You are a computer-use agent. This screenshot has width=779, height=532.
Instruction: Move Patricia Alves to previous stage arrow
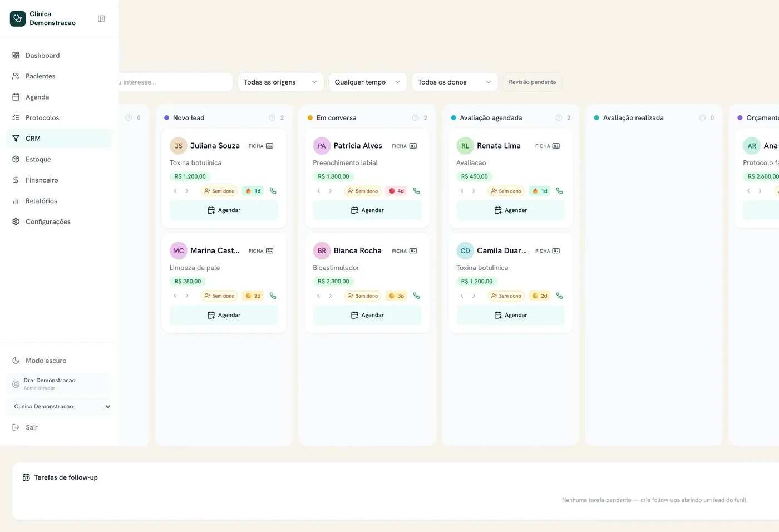click(x=319, y=191)
